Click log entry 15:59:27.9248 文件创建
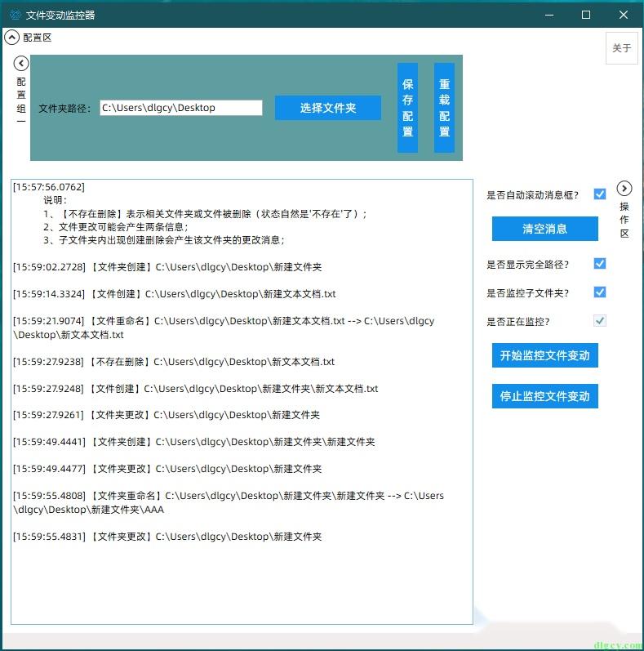This screenshot has height=651, width=644. (x=195, y=389)
